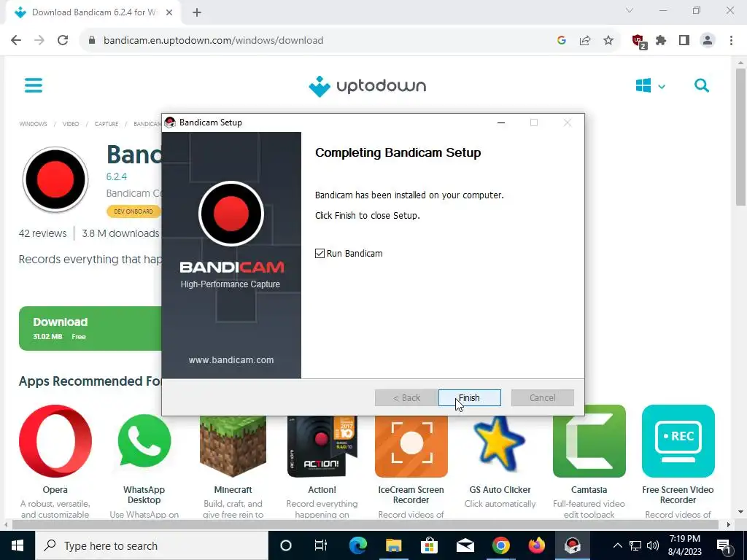Screen dimensions: 747x560
Task: Click the VIDEO breadcrumb
Action: [71, 124]
